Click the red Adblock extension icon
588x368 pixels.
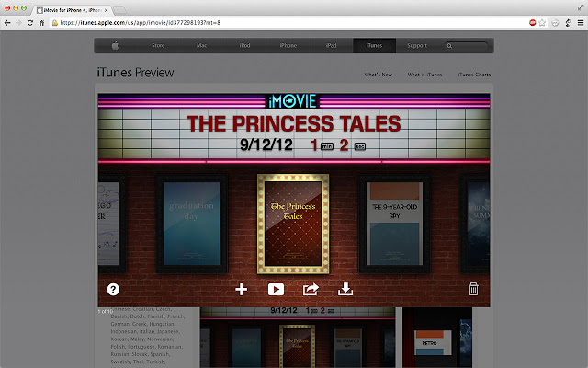[533, 23]
